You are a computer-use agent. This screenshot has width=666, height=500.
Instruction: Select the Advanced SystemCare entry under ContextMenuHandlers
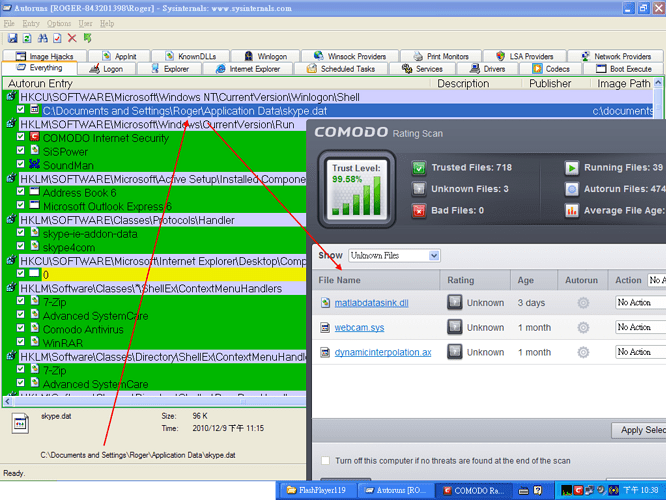click(162, 316)
